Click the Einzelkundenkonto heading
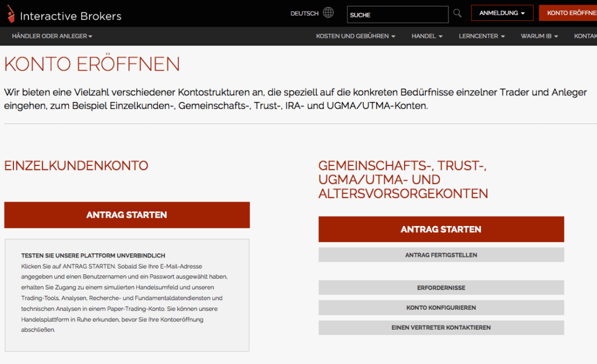 click(76, 165)
